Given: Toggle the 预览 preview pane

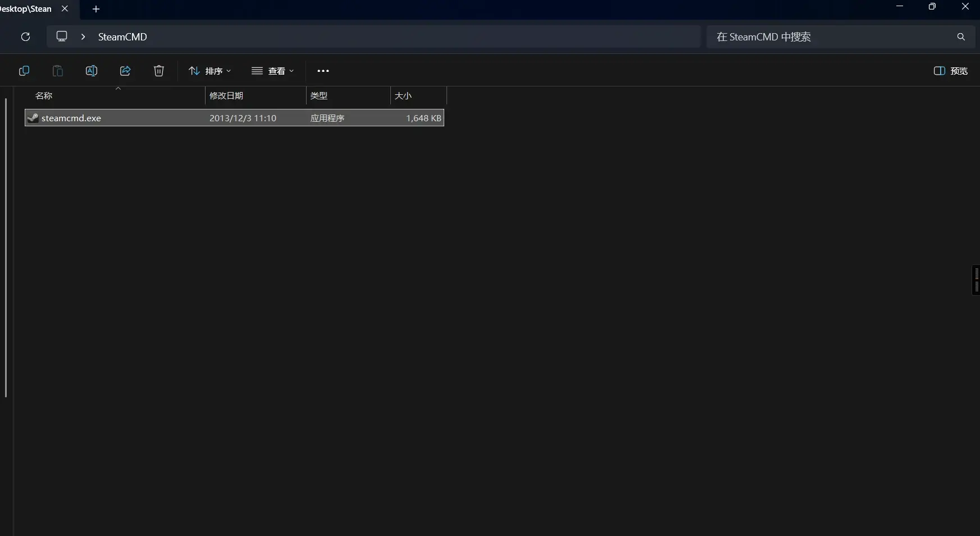Looking at the screenshot, I should (x=951, y=71).
